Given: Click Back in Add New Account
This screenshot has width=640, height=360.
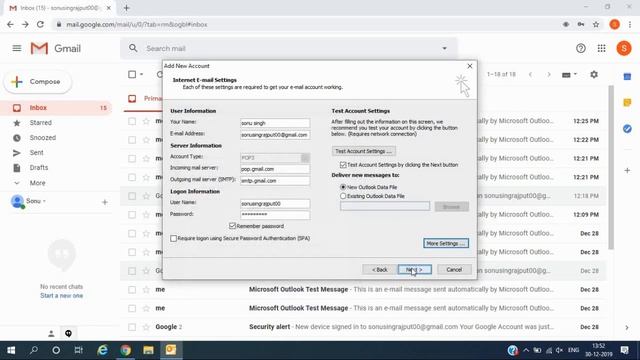Looking at the screenshot, I should point(379,270).
